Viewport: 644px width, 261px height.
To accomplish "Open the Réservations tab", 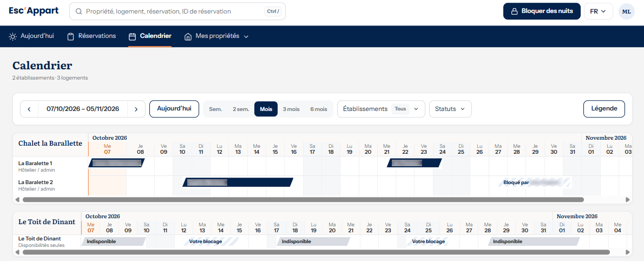I will 91,36.
